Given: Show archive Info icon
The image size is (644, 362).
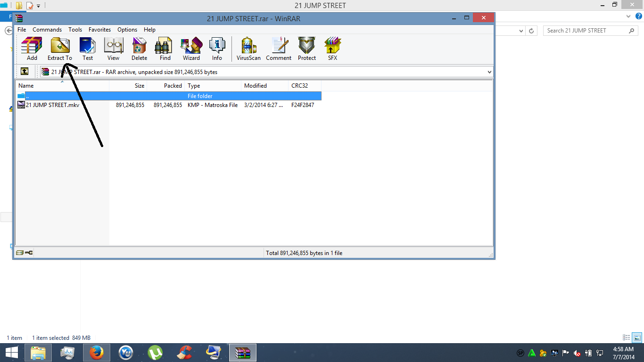Looking at the screenshot, I should click(217, 49).
